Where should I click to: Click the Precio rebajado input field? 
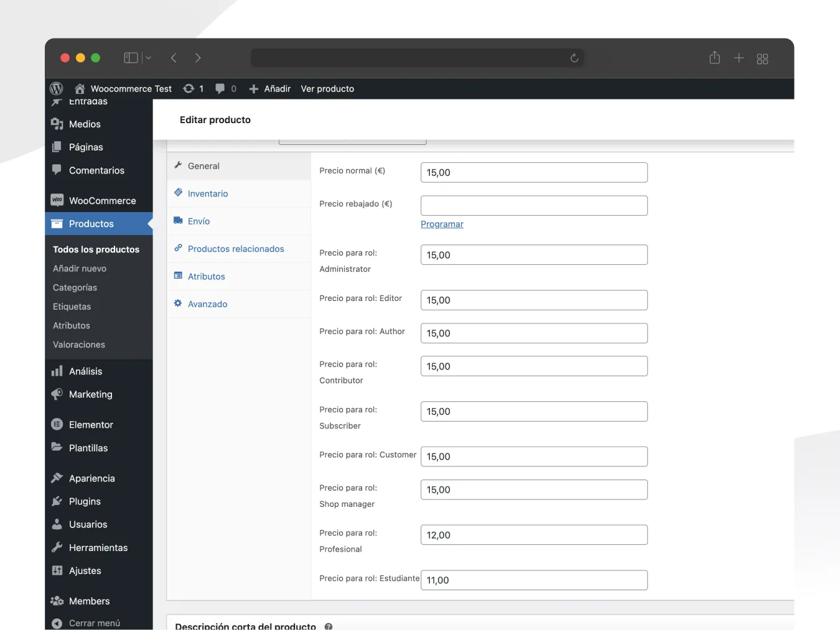click(533, 205)
